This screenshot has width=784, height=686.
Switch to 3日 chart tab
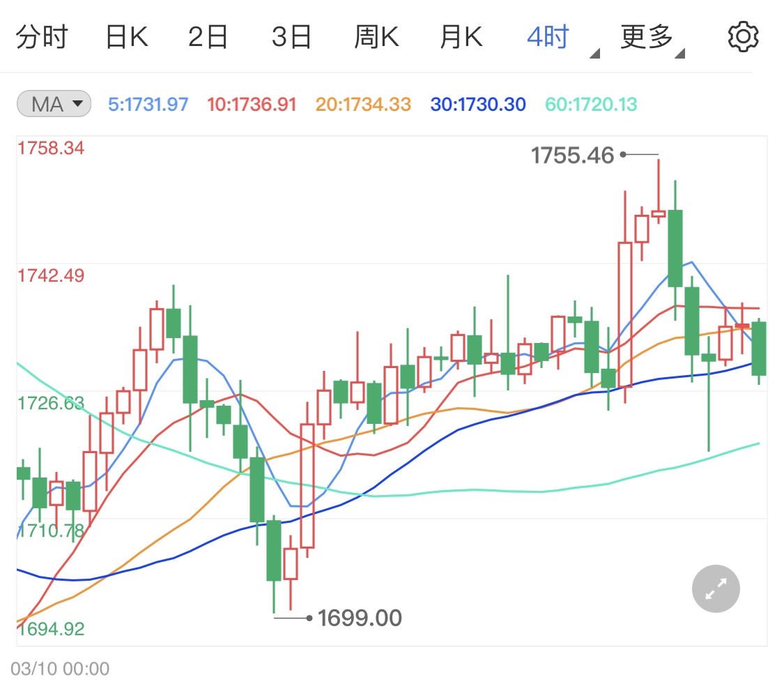(291, 37)
